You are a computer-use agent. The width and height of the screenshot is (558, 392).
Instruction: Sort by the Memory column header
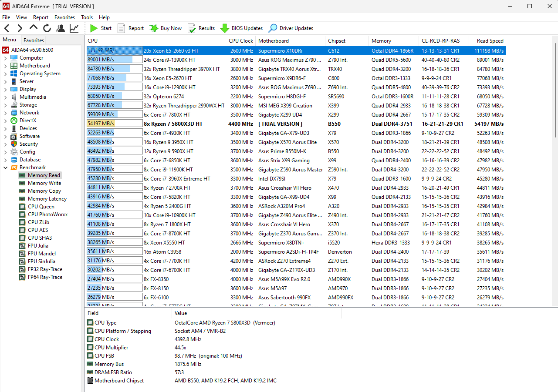(393, 41)
